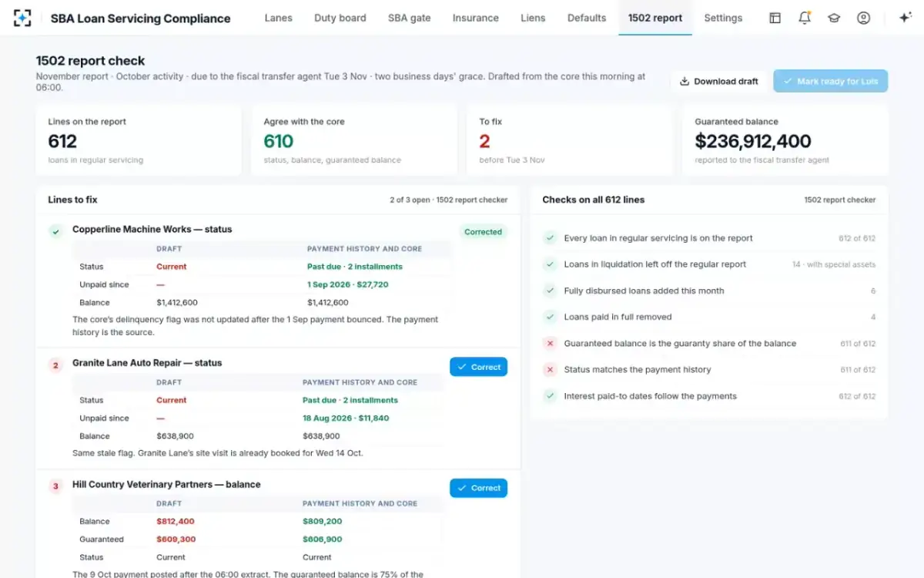Viewport: 924px width, 578px height.
Task: Click the app logo icon
Action: [x=22, y=18]
